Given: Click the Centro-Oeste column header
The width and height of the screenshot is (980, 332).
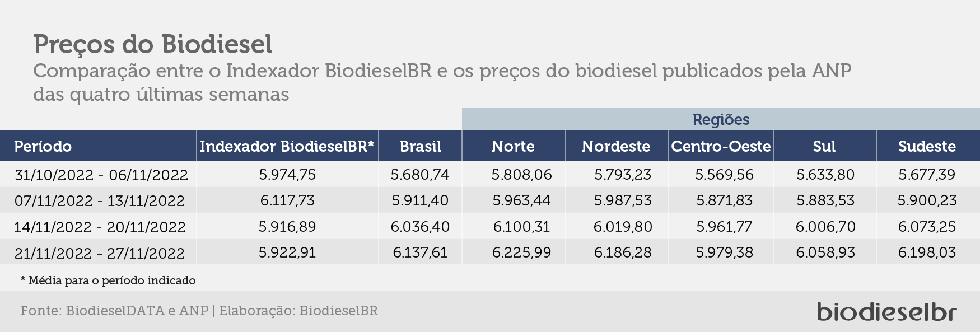Looking at the screenshot, I should [x=721, y=146].
